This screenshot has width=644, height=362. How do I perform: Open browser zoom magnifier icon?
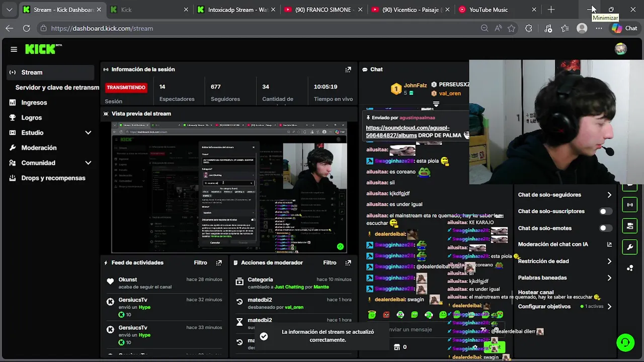tap(484, 28)
